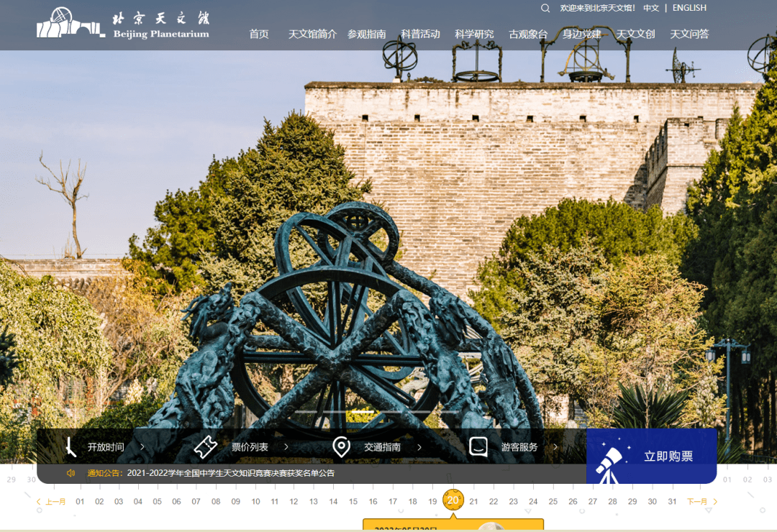Click the 立即购票 buy tickets button
This screenshot has height=532, width=777.
click(x=652, y=457)
